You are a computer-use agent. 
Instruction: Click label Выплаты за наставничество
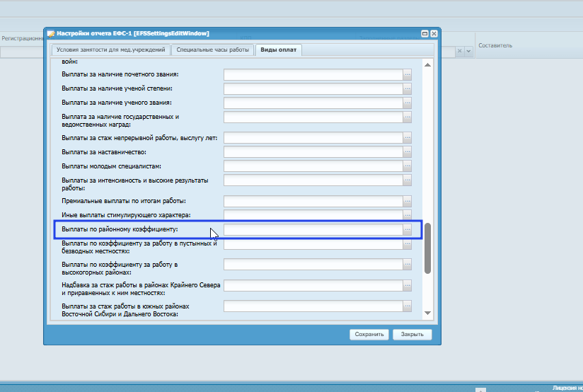104,152
